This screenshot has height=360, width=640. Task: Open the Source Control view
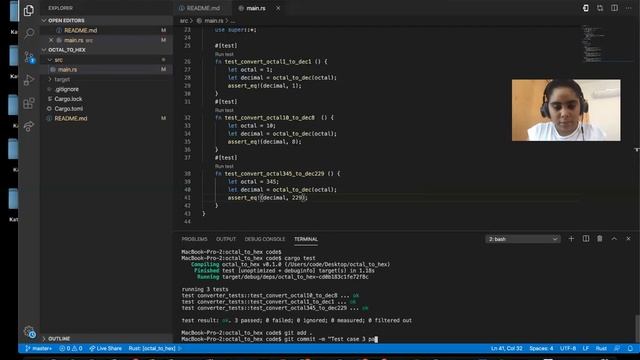pyautogui.click(x=29, y=57)
